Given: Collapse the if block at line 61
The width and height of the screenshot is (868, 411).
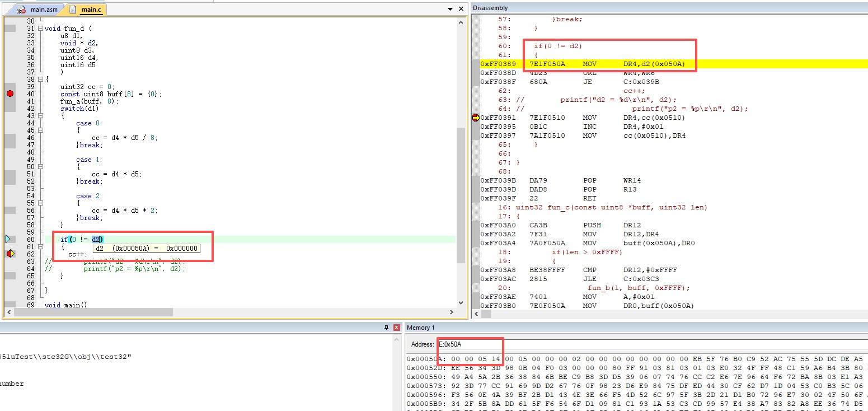Looking at the screenshot, I should tap(41, 246).
